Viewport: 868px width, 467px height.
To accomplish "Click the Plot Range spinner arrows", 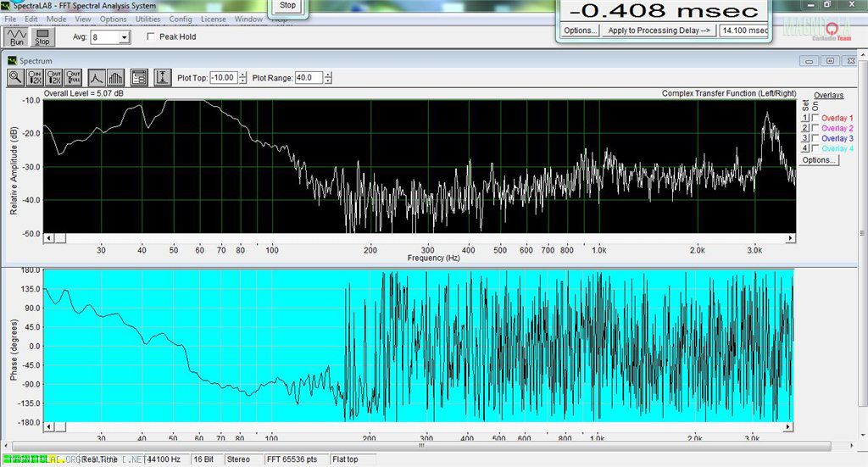I will click(x=328, y=78).
